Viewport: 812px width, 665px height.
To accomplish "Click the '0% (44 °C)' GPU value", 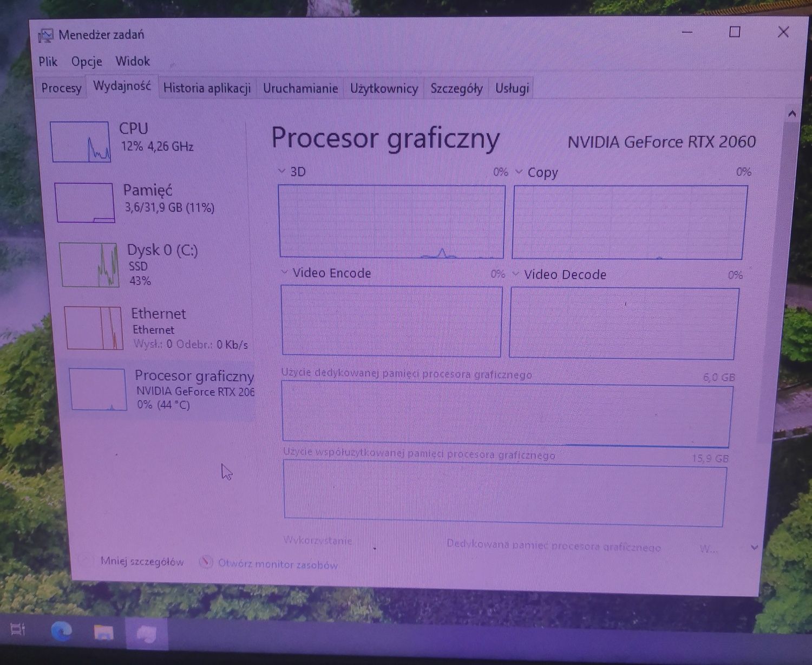I will 163,405.
